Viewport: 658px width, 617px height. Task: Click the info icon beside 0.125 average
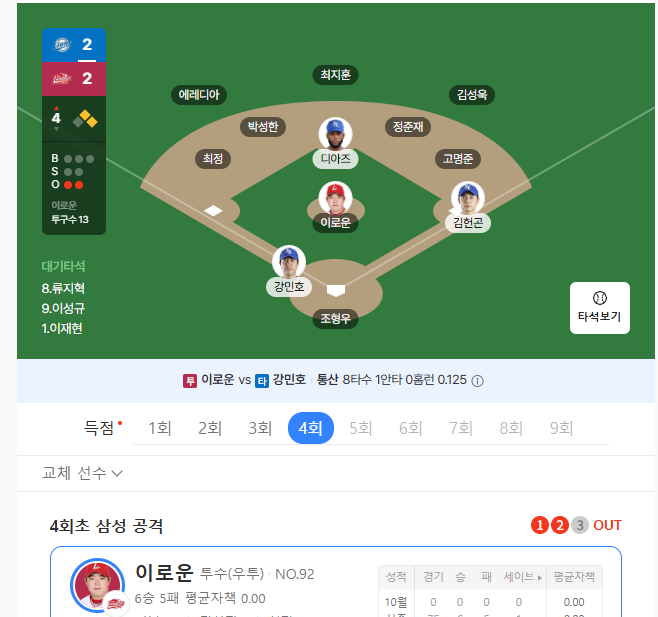477,381
